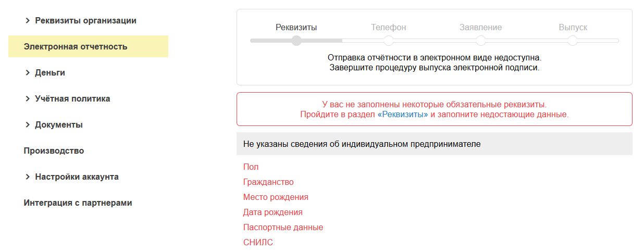Expand the Реквизиты организации section chevron
The image size is (644, 251).
pos(28,21)
